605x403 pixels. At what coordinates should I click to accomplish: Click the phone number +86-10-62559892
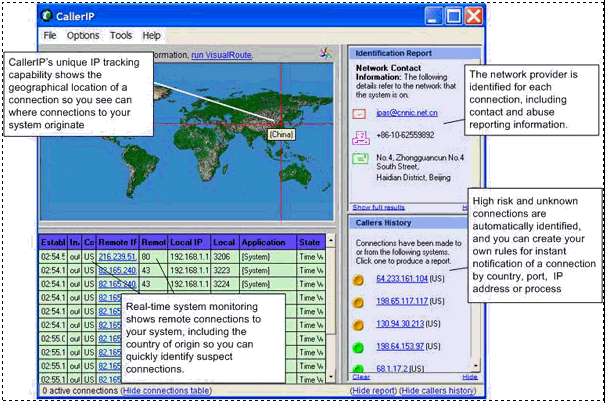click(405, 135)
